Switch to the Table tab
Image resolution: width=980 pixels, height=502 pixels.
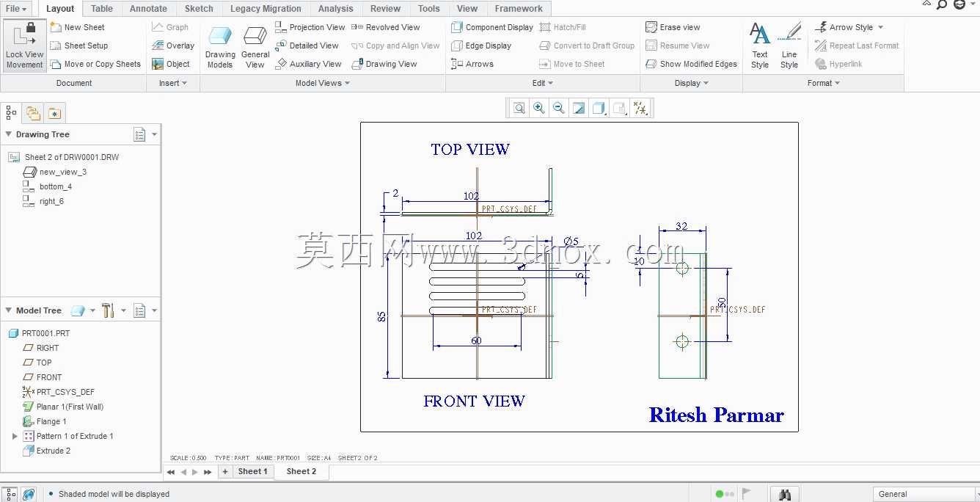tap(102, 9)
